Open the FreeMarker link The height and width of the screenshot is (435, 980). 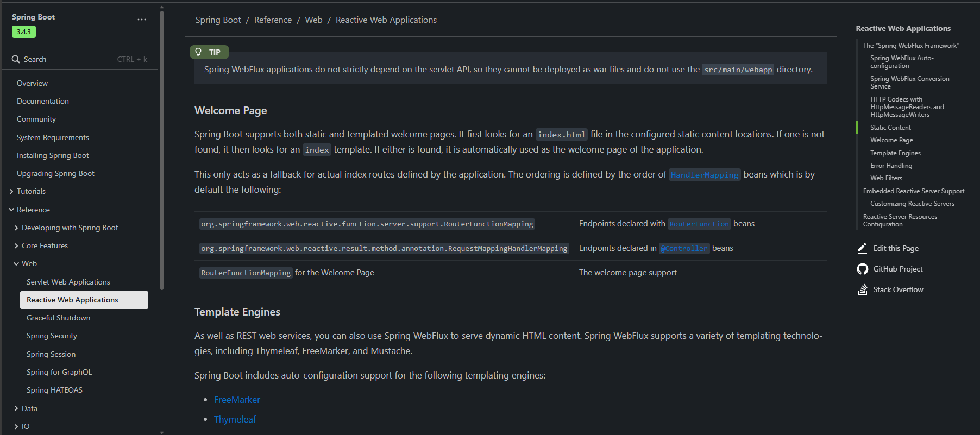237,400
